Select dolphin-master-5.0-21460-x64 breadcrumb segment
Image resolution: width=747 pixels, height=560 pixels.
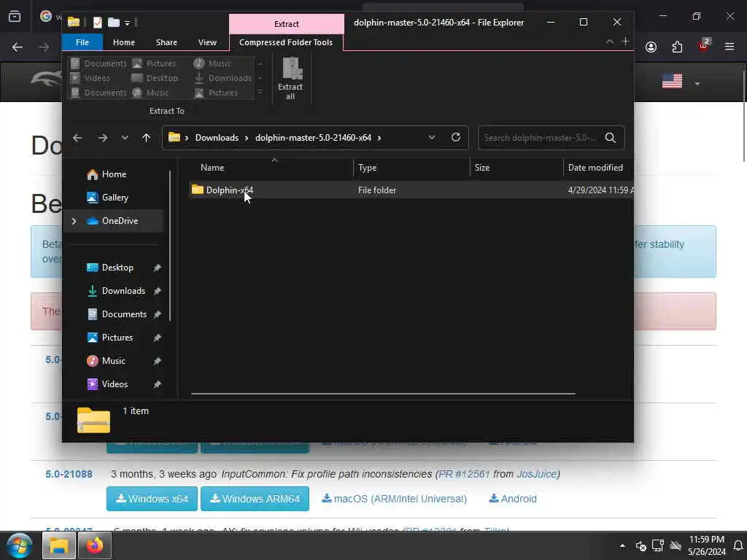pos(313,138)
